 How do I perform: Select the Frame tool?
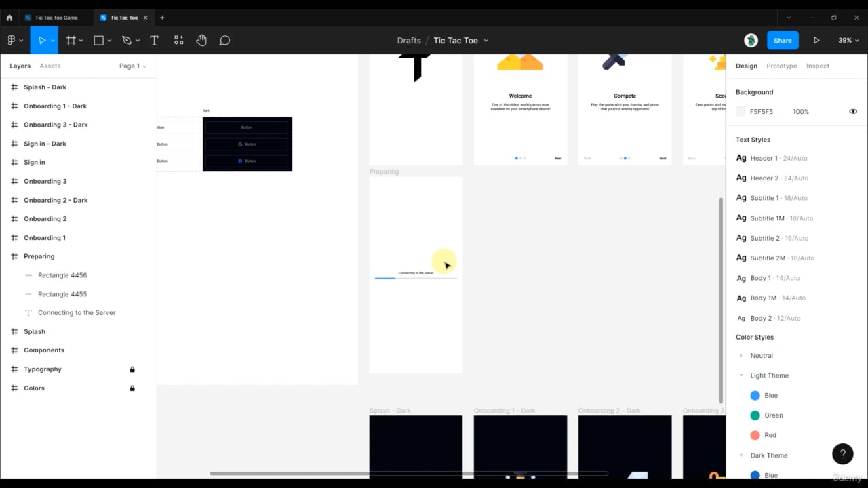tap(71, 41)
